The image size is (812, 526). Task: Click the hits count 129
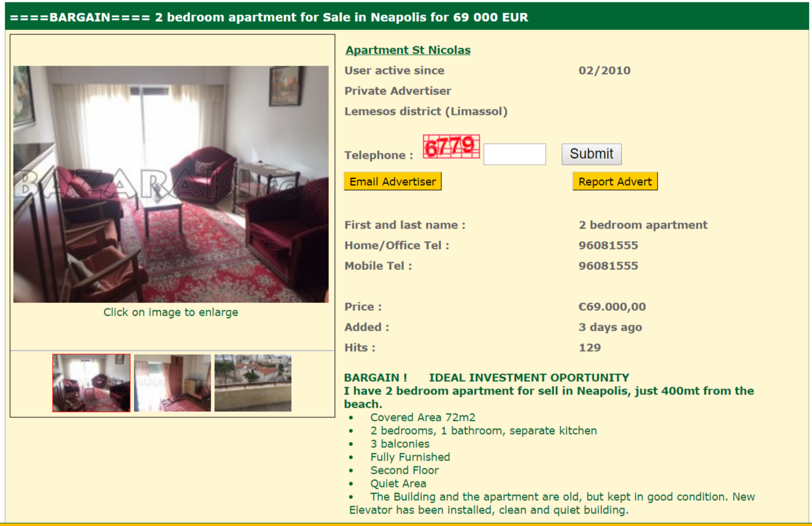590,347
